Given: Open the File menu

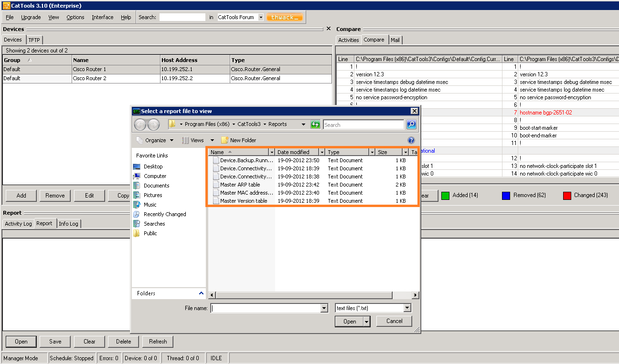Looking at the screenshot, I should tap(10, 17).
